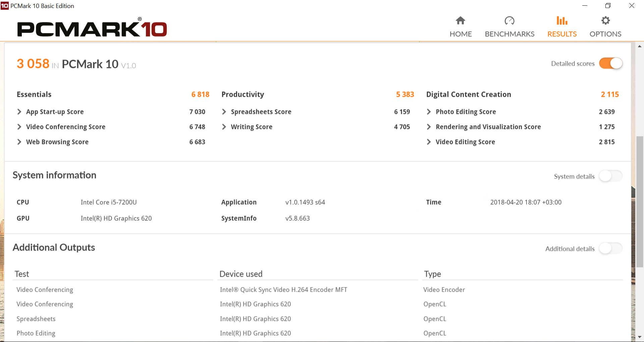The width and height of the screenshot is (644, 342).
Task: Click the Video Conferencing Score label
Action: 66,127
